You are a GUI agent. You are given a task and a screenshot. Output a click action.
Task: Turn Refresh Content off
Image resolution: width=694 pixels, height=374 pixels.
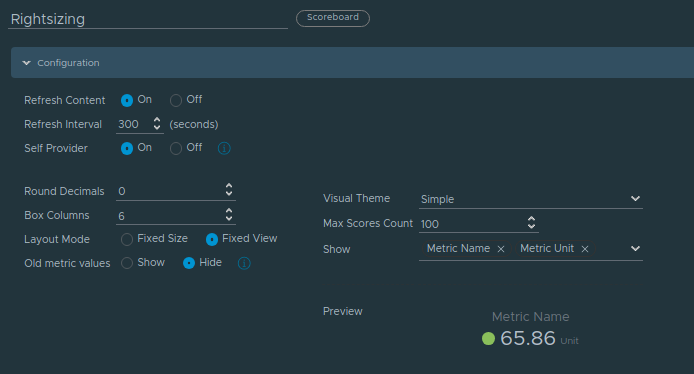(x=176, y=100)
